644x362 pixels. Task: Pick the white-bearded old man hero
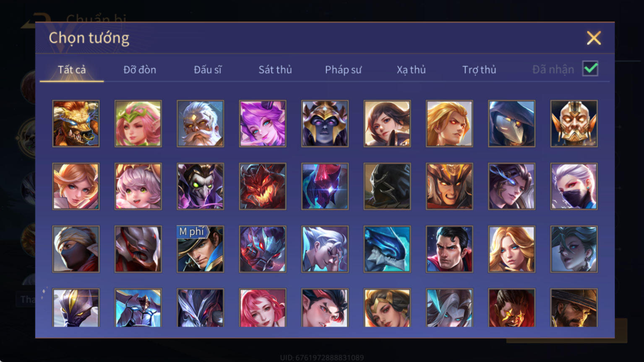pyautogui.click(x=201, y=124)
